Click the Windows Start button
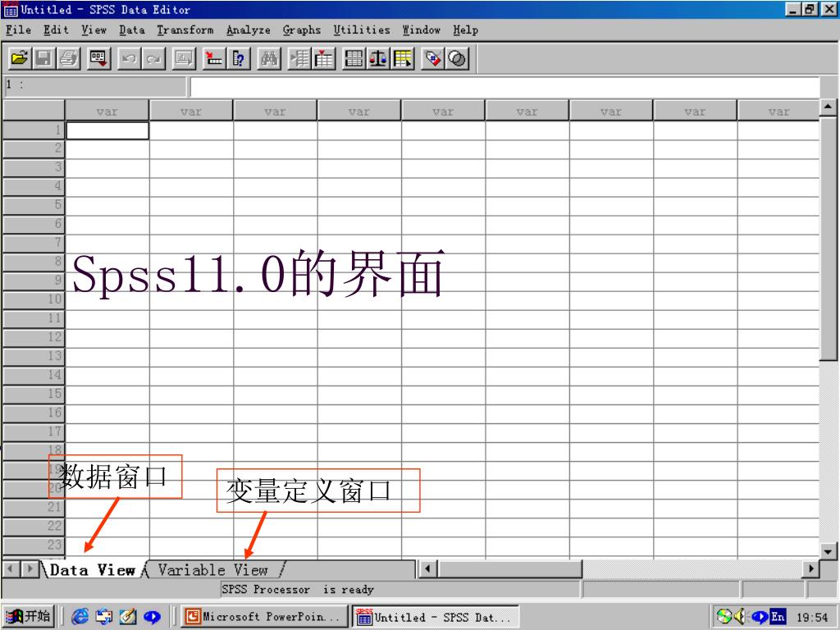 [x=28, y=617]
